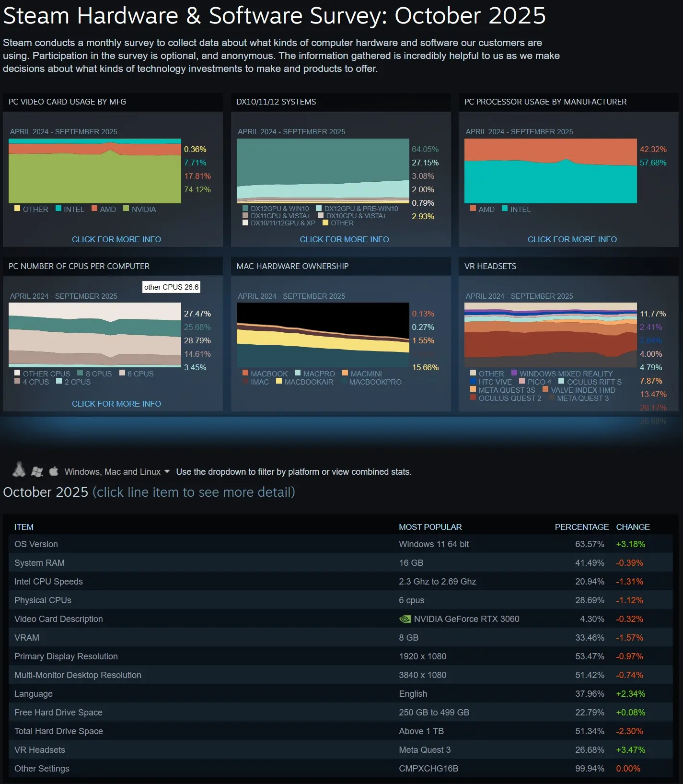Viewport: 683px width, 784px height.
Task: Click the Mac Hardware Ownership chart area
Action: (x=323, y=328)
